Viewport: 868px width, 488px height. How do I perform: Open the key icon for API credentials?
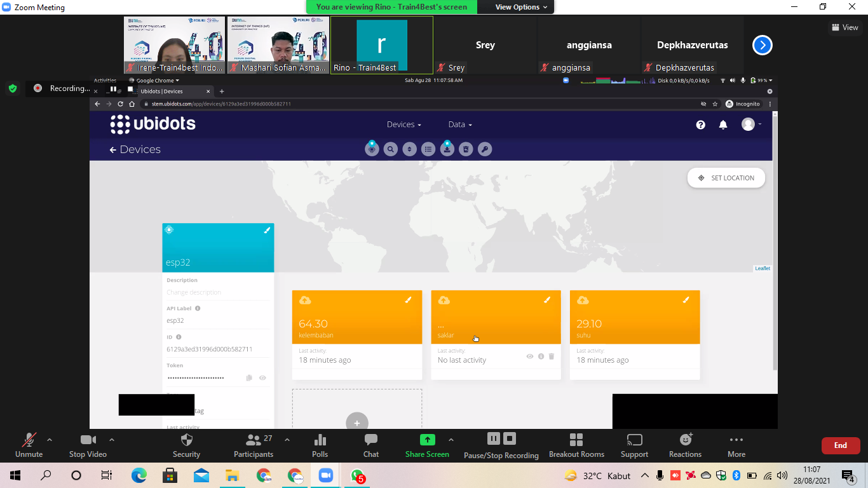tap(485, 149)
